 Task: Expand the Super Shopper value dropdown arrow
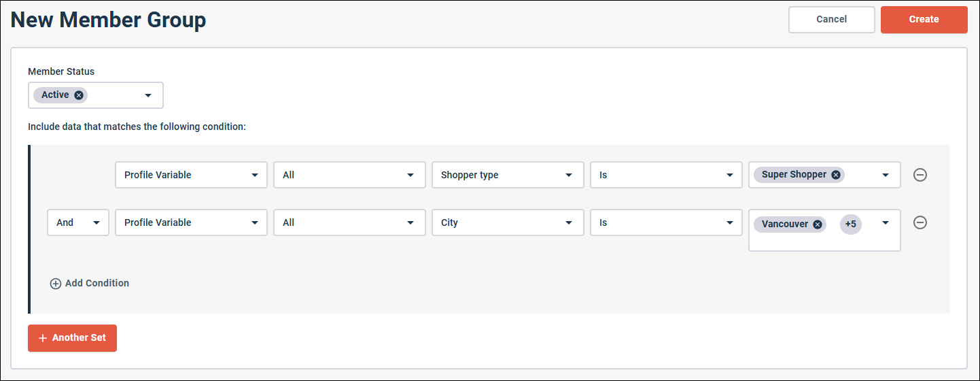886,175
